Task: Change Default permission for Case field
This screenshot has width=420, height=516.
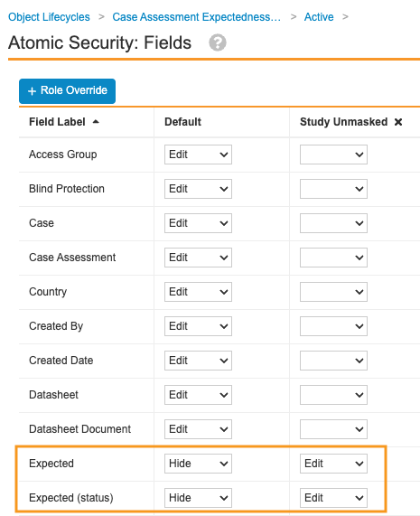Action: [198, 223]
